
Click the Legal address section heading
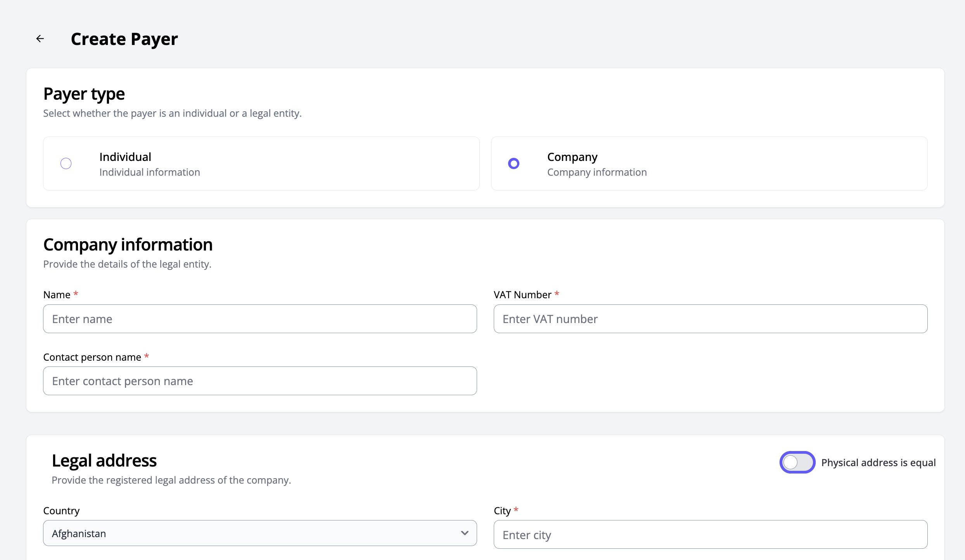tap(104, 461)
